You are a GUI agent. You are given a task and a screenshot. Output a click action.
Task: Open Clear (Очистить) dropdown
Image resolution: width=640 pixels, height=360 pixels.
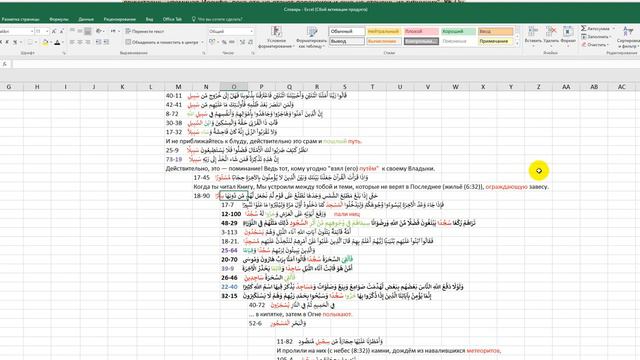595,45
